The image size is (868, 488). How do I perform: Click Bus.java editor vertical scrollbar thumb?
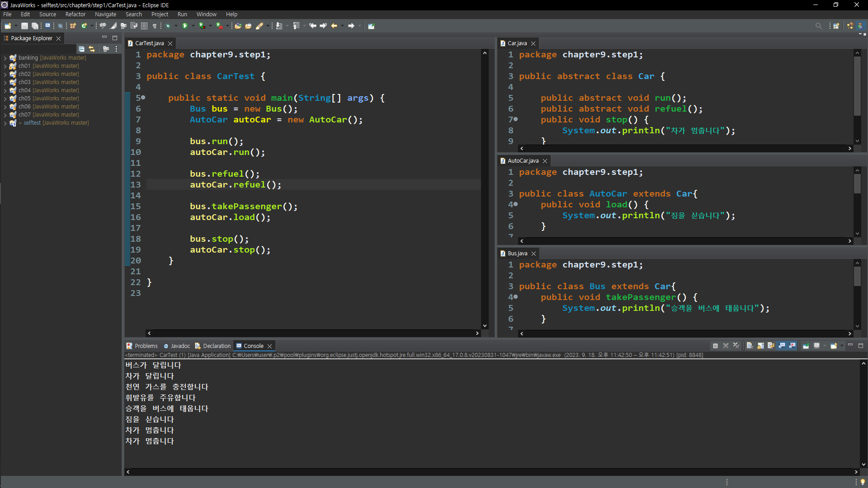[x=857, y=276]
